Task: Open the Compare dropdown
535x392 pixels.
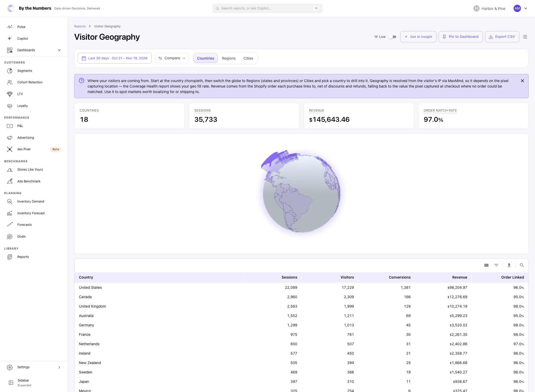Action: click(172, 58)
